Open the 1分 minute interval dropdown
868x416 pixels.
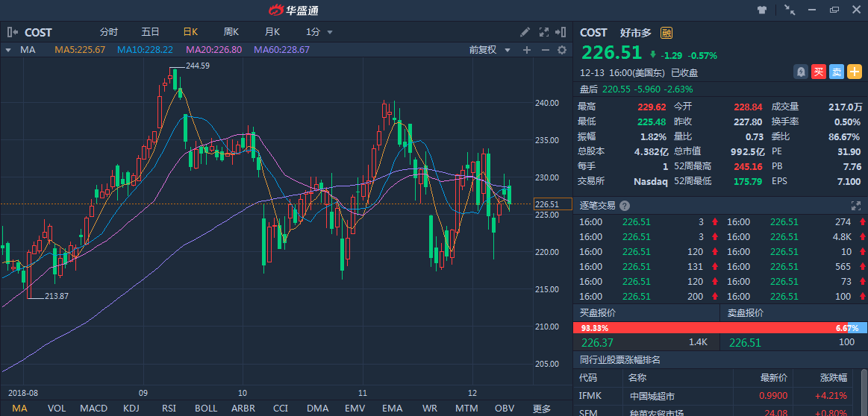tap(319, 32)
